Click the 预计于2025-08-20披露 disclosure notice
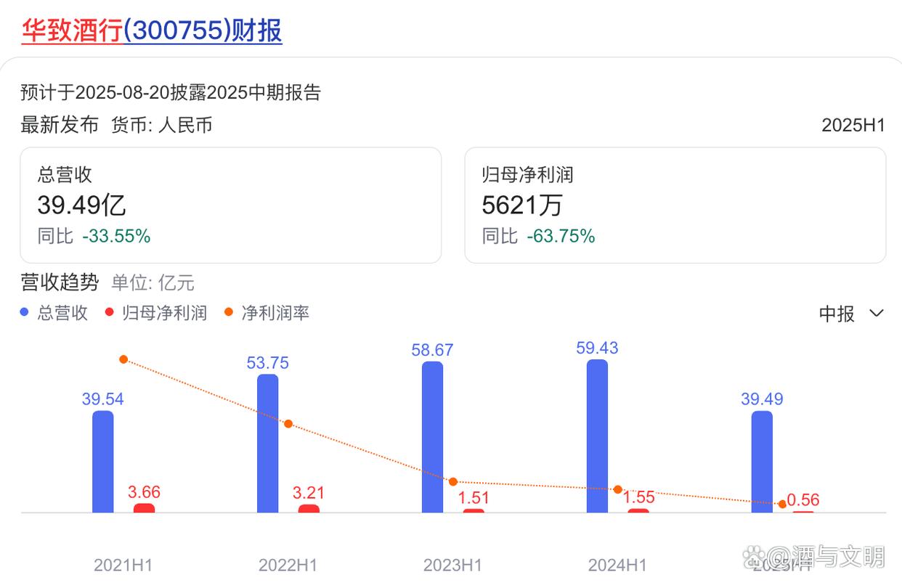The height and width of the screenshot is (588, 902). tap(171, 92)
